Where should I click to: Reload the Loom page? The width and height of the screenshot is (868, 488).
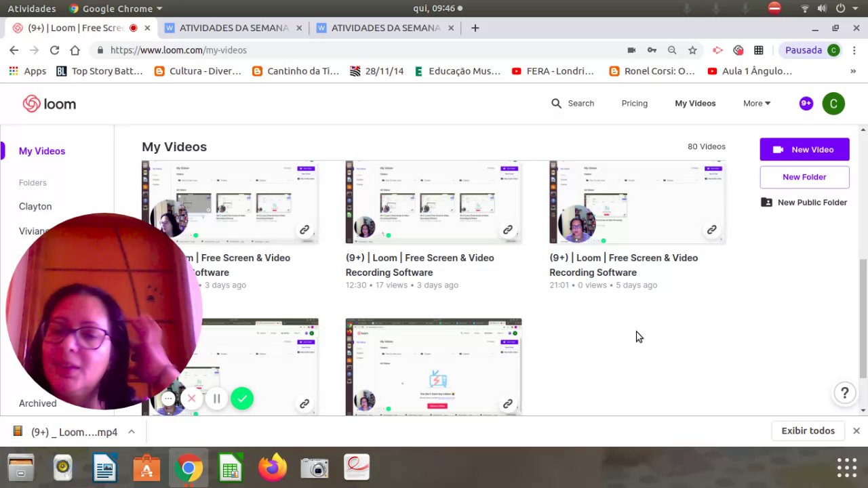coord(54,50)
